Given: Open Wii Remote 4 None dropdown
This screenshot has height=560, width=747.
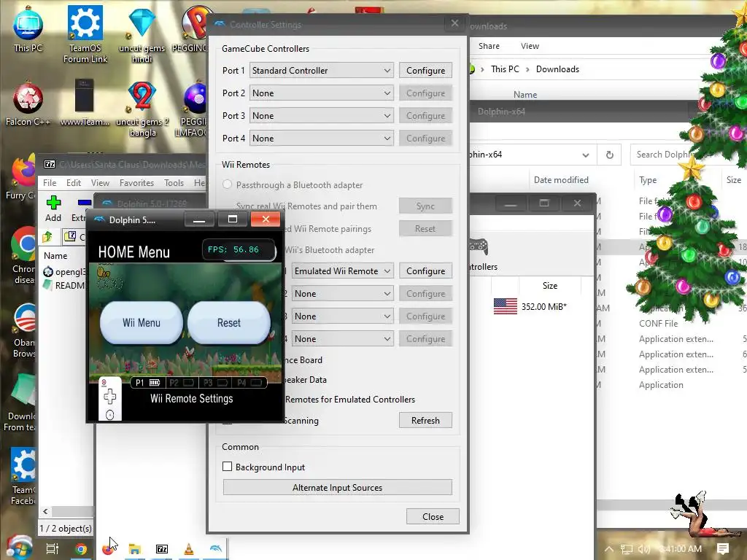Looking at the screenshot, I should click(x=343, y=339).
